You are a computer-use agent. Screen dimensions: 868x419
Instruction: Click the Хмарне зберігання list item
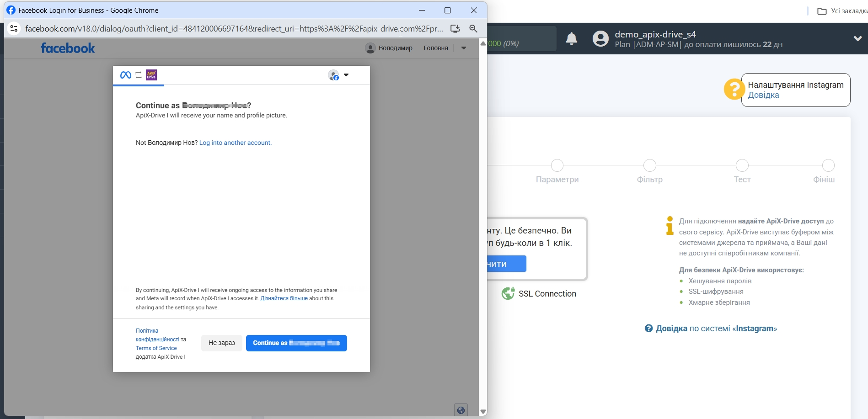(x=719, y=302)
